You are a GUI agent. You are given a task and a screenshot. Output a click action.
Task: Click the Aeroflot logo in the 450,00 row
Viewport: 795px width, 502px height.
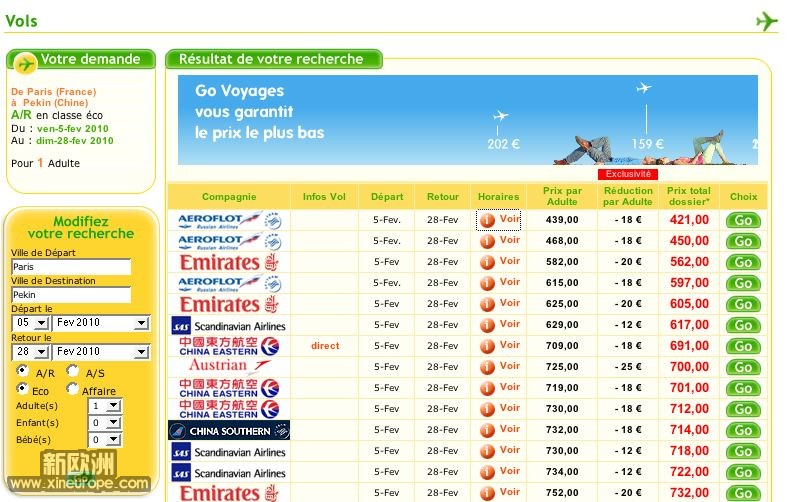click(230, 241)
